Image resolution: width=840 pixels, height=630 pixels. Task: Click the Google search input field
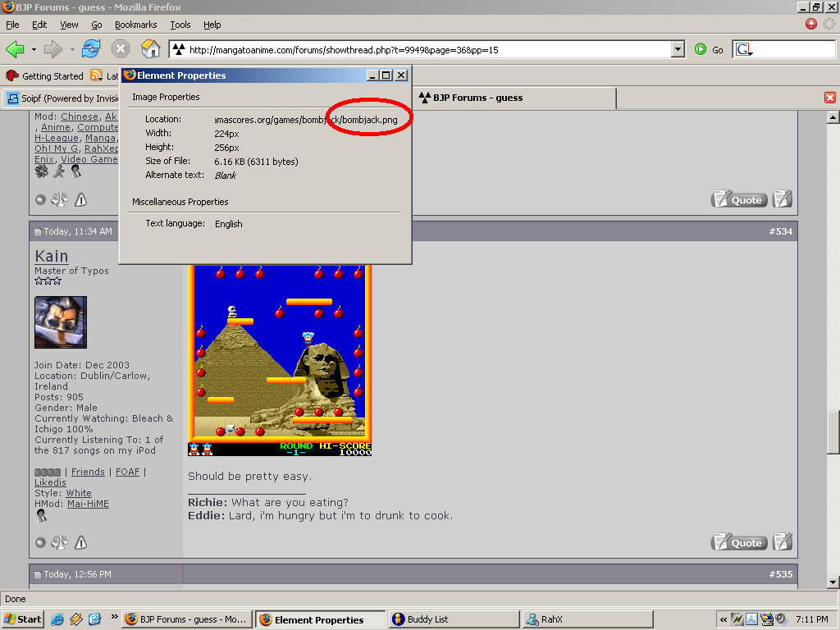[x=794, y=50]
